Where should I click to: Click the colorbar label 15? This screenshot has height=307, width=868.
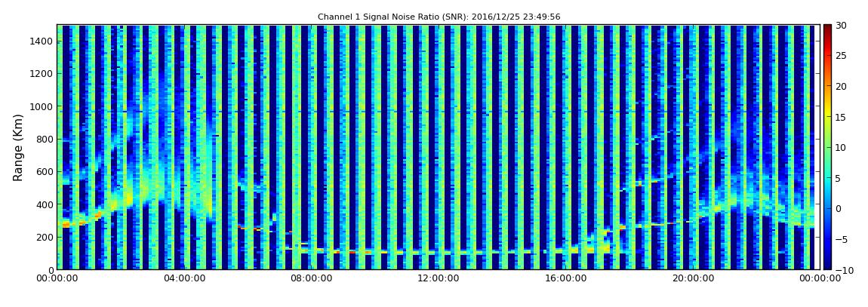842,117
